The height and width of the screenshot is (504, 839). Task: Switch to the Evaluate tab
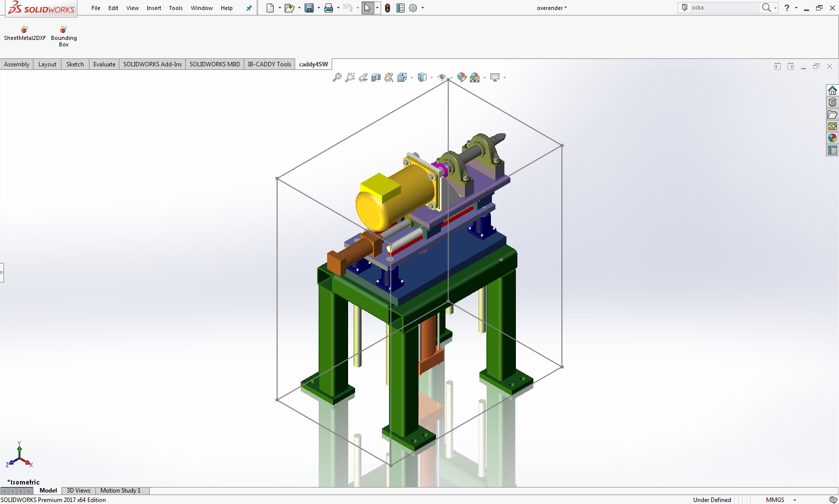click(x=104, y=64)
